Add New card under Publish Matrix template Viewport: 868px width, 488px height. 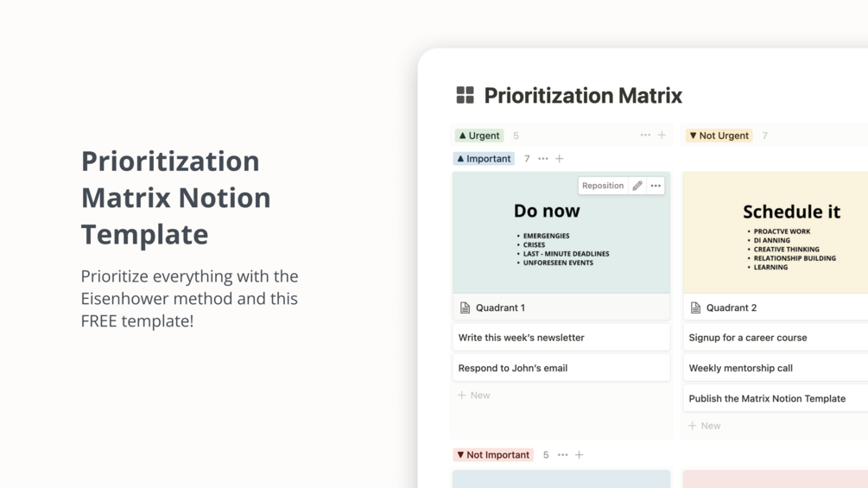pos(705,426)
